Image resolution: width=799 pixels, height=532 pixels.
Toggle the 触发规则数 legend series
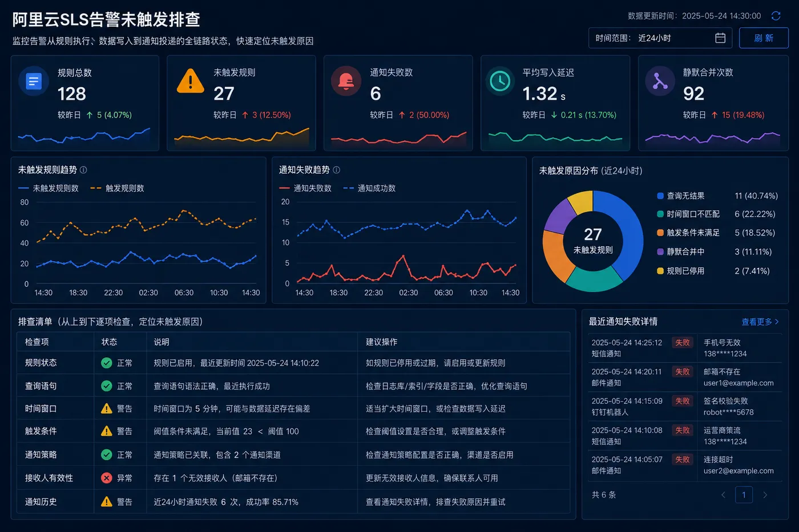117,188
